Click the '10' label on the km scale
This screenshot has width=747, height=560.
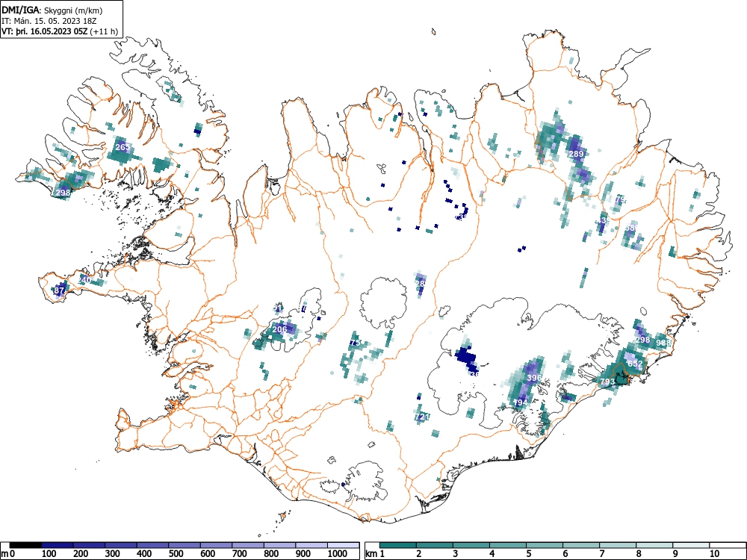713,554
